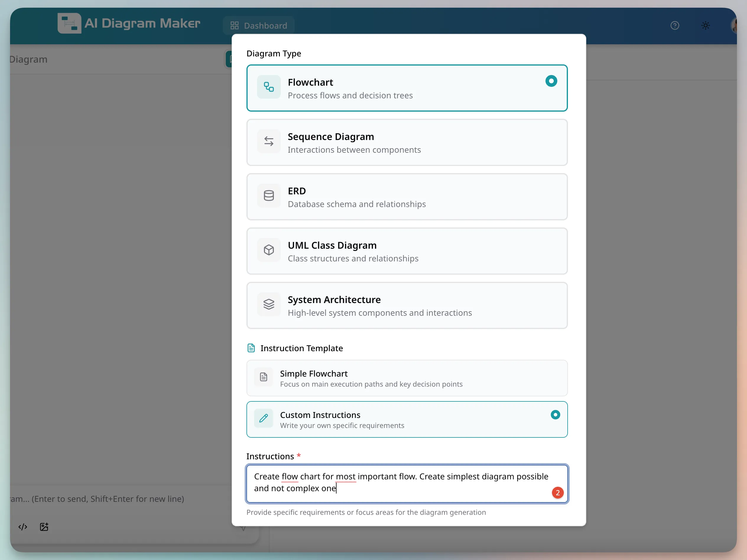Viewport: 747px width, 560px height.
Task: Select the Flowchart radio button
Action: (x=551, y=81)
